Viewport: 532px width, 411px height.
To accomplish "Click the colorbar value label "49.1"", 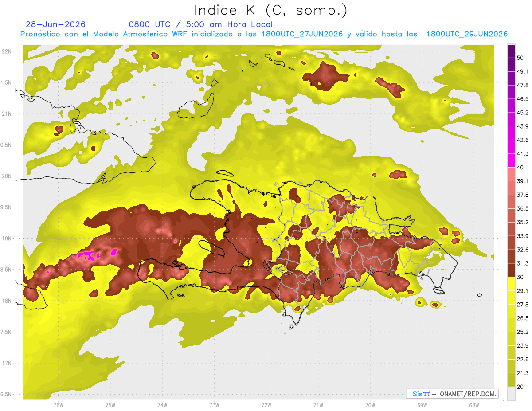I will point(522,71).
